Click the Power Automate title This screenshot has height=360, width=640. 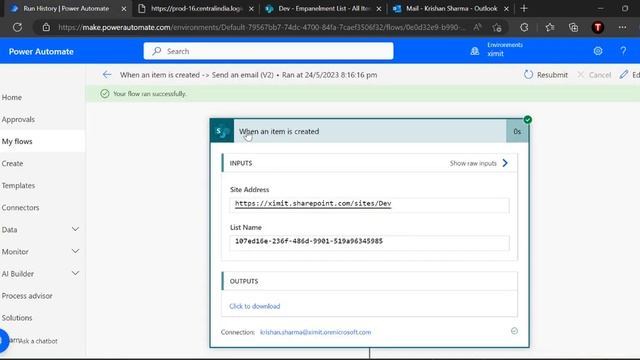pyautogui.click(x=41, y=51)
